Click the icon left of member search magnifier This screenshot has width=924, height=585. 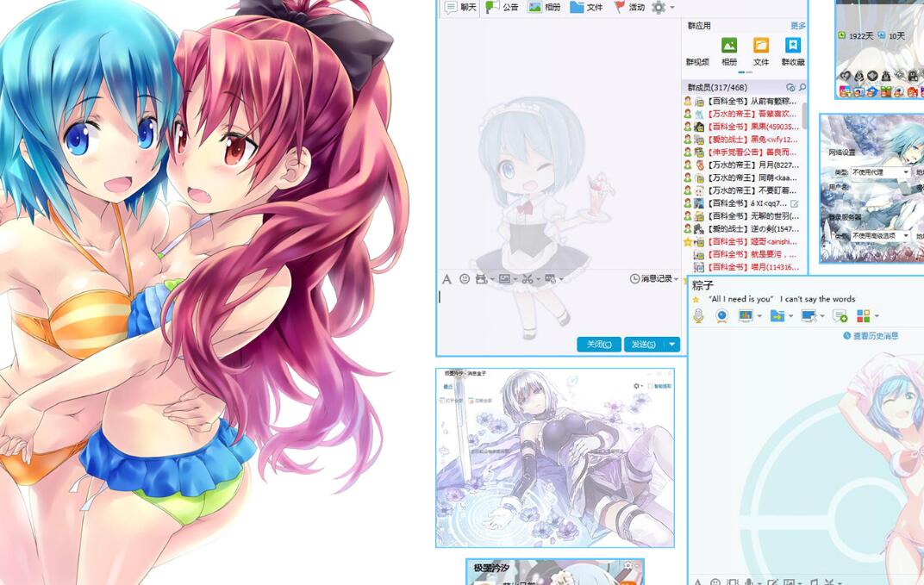pos(790,87)
